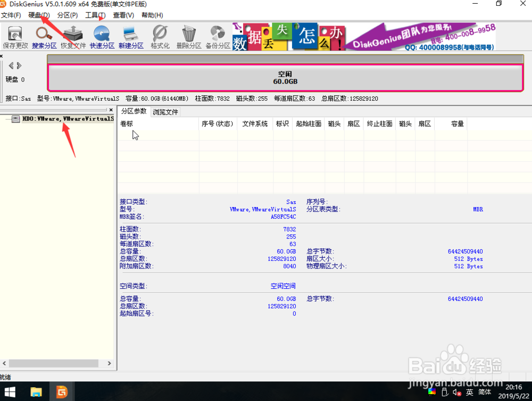Click the 终止柱面 column header
Screen dimensions: 532x401
coord(379,124)
